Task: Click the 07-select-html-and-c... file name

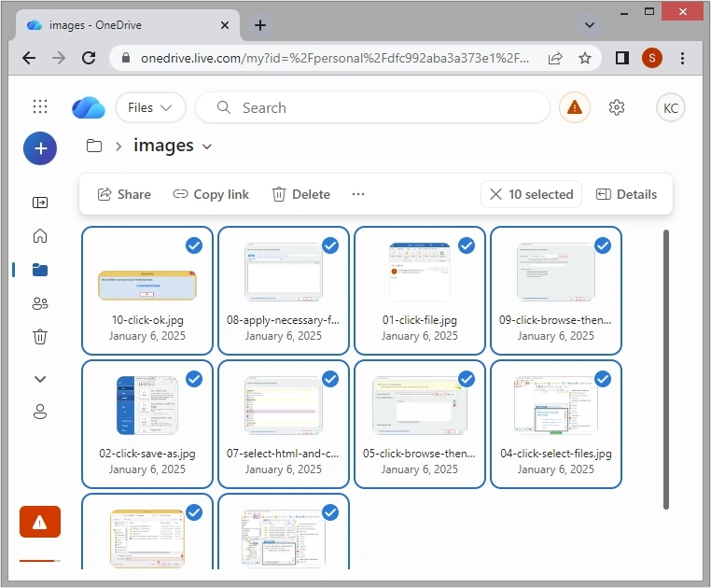Action: point(283,454)
